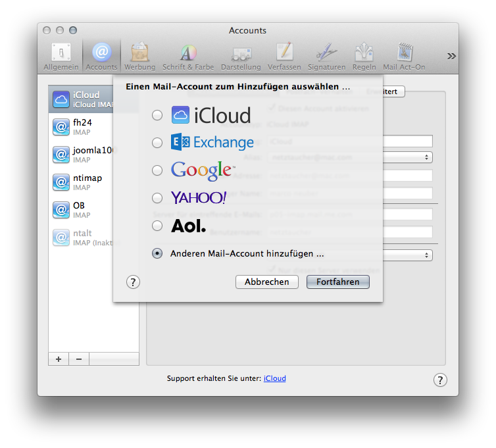Open the Darstellung preferences pane
Viewport: 496px width, 448px height.
click(x=241, y=57)
